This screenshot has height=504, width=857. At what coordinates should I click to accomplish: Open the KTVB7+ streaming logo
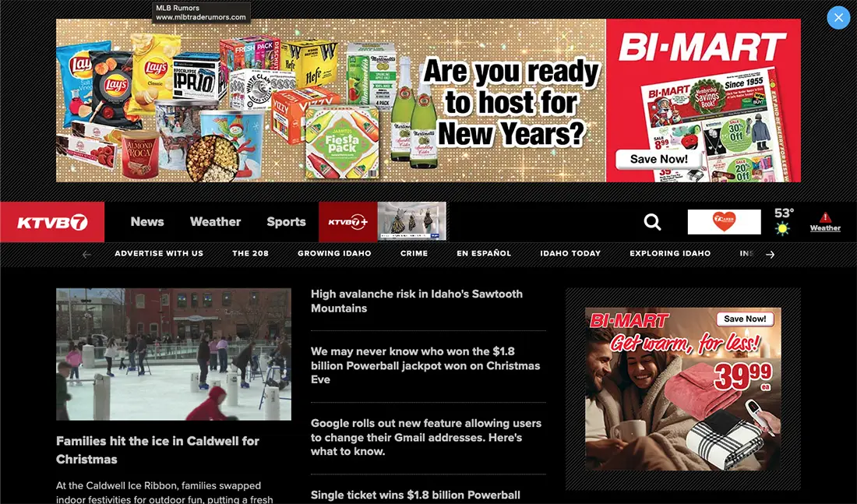(x=348, y=222)
